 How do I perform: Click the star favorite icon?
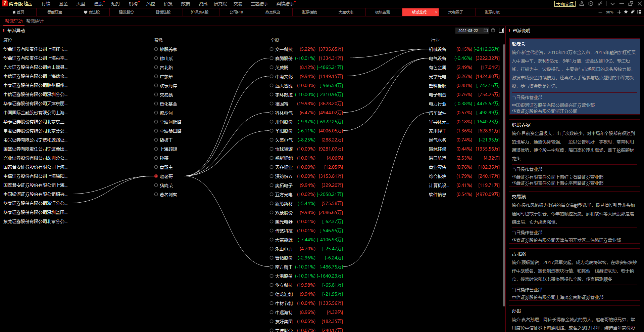[626, 12]
